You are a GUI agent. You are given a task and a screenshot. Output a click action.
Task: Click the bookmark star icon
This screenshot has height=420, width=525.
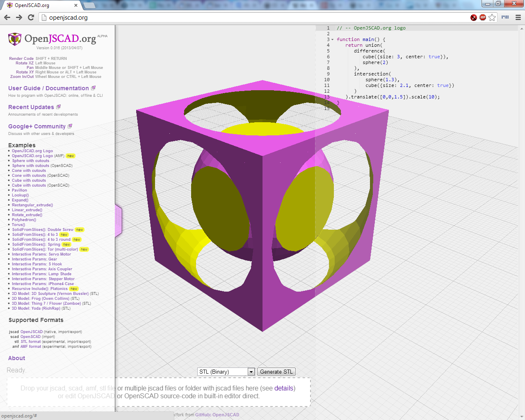(x=492, y=17)
